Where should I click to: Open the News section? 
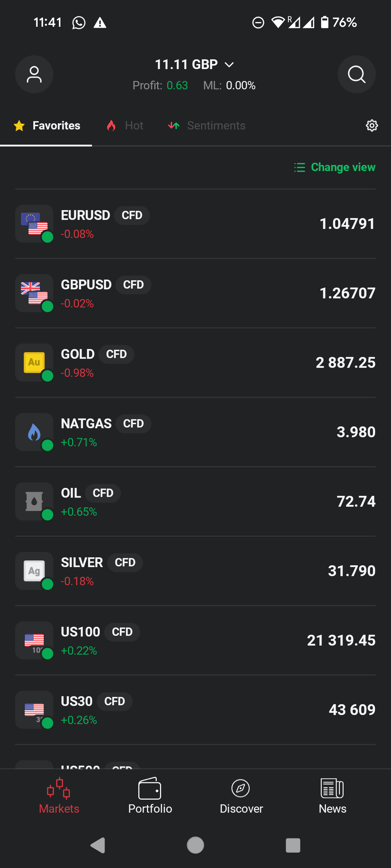pyautogui.click(x=332, y=796)
